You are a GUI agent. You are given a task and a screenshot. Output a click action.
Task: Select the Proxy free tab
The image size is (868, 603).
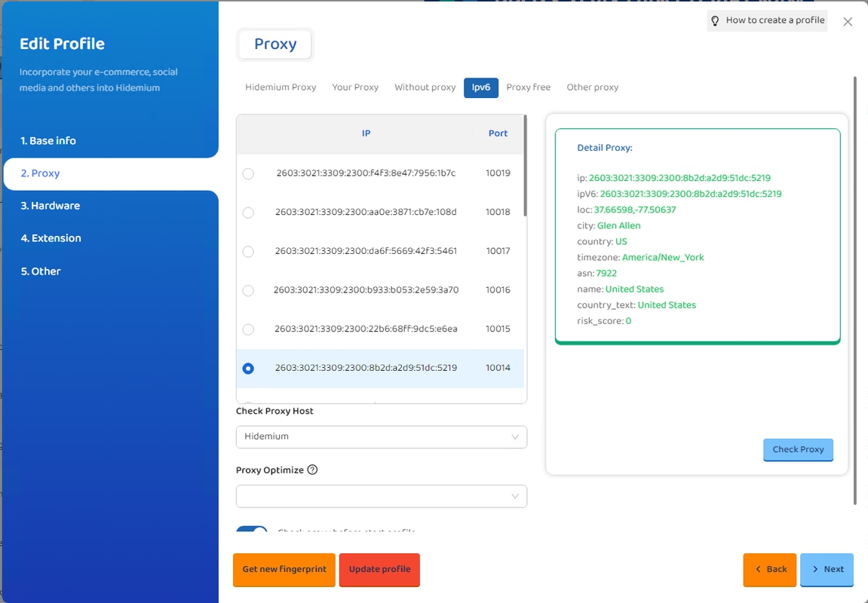pos(528,87)
